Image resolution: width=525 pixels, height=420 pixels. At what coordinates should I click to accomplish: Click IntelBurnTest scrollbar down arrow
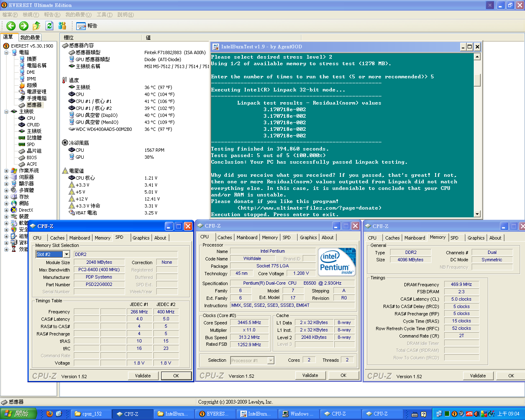point(477,214)
